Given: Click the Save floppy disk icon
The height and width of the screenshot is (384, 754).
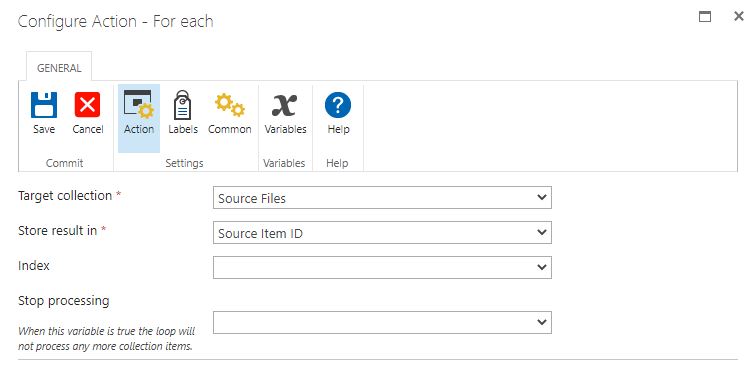Looking at the screenshot, I should pos(44,105).
